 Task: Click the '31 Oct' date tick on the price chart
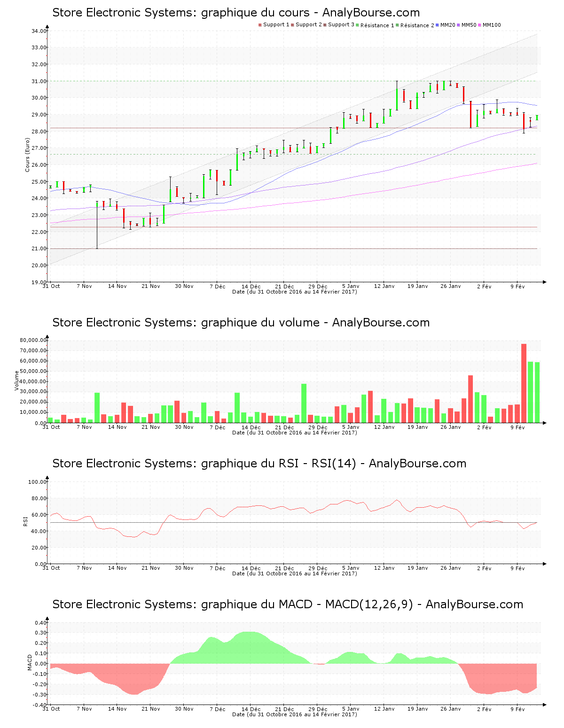(x=51, y=286)
